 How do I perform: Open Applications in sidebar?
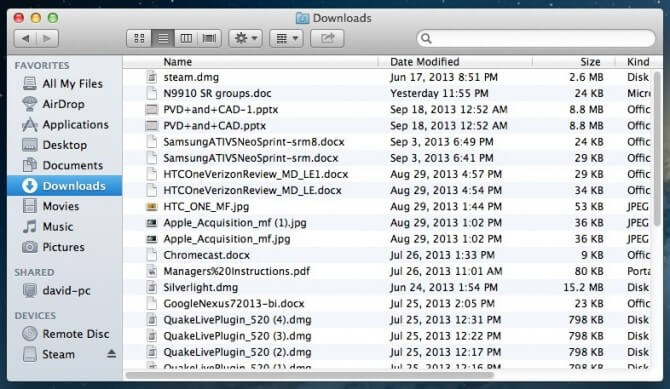[64, 124]
